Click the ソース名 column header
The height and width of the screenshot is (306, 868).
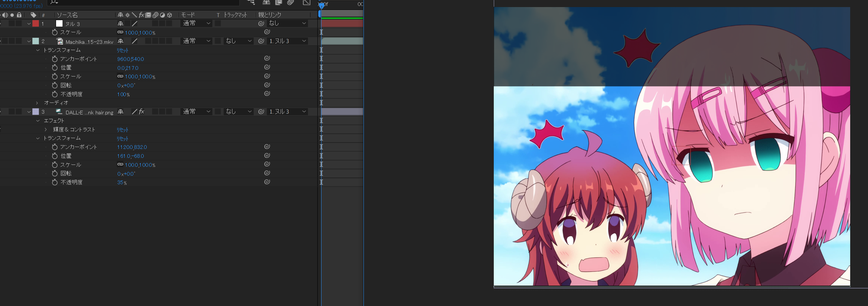click(67, 15)
